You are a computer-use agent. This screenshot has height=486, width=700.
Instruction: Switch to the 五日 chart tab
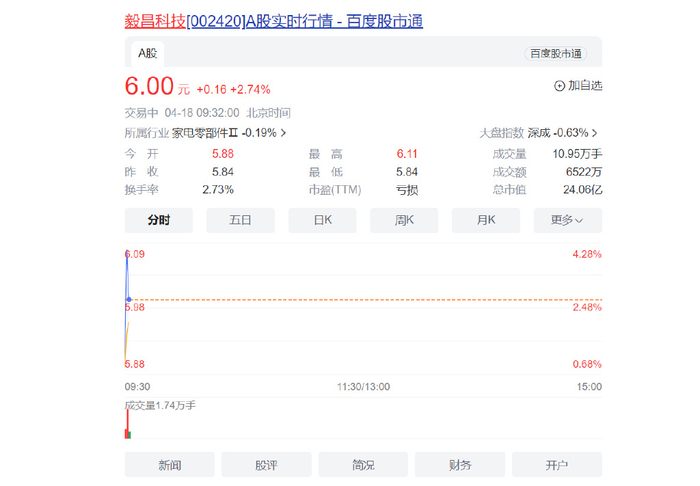pos(240,220)
